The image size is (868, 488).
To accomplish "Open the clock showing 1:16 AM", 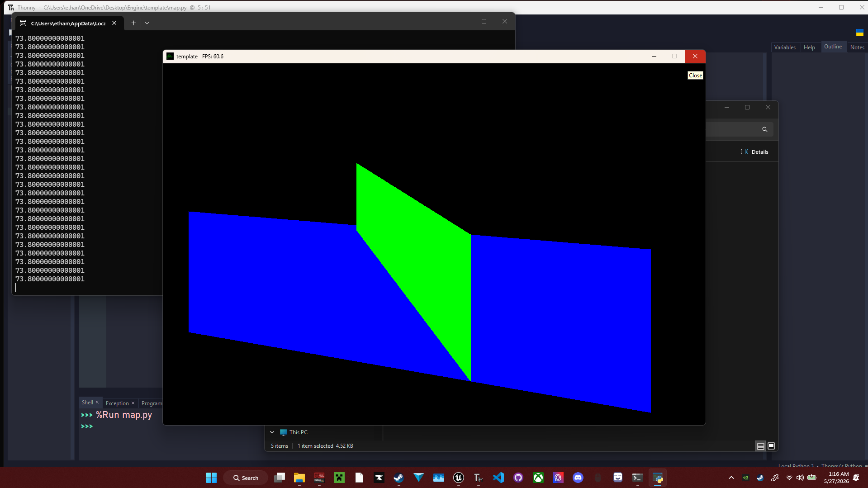I will pos(837,478).
